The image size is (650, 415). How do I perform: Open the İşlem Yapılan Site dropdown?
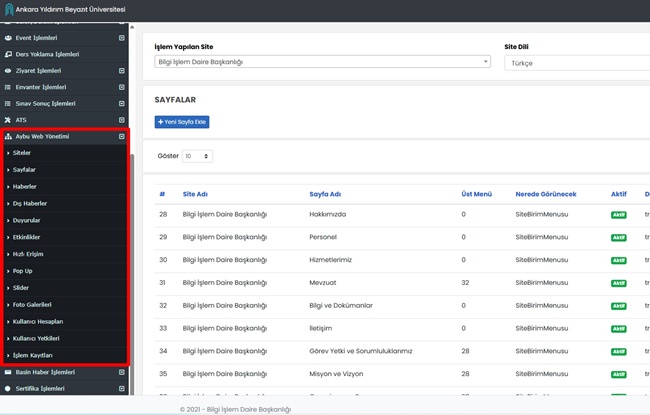[322, 62]
